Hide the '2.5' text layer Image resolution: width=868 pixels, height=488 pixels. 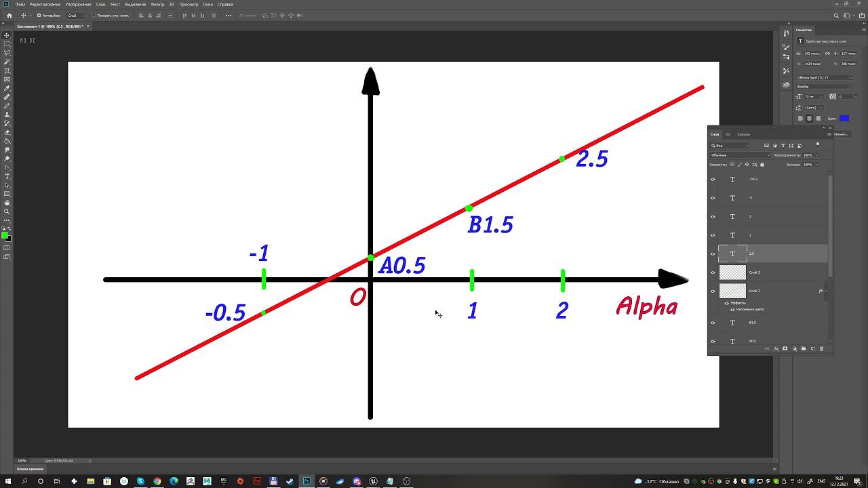713,253
